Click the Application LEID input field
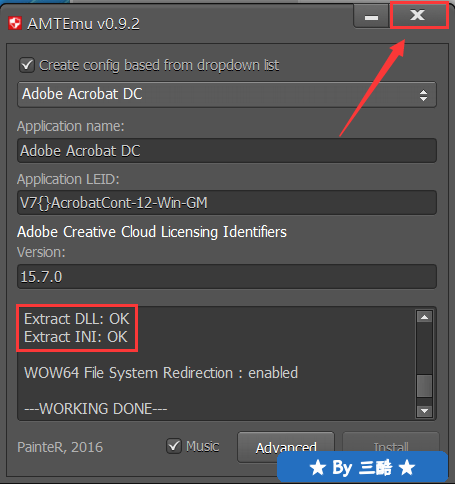 coord(227,203)
